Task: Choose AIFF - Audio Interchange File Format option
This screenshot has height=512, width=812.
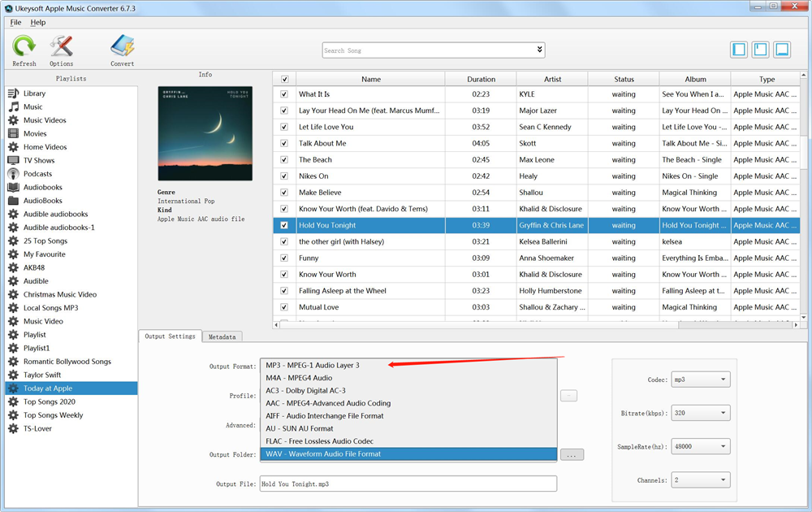Action: click(408, 416)
